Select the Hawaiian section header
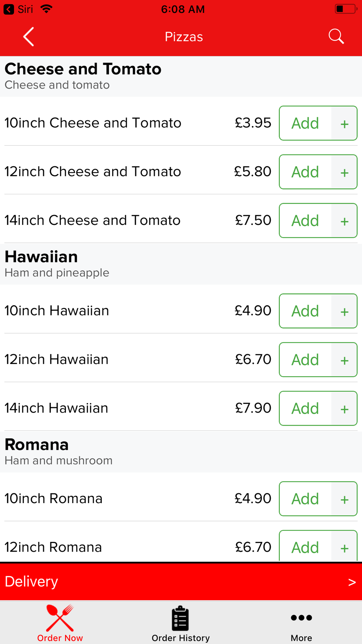The height and width of the screenshot is (644, 362). click(181, 264)
